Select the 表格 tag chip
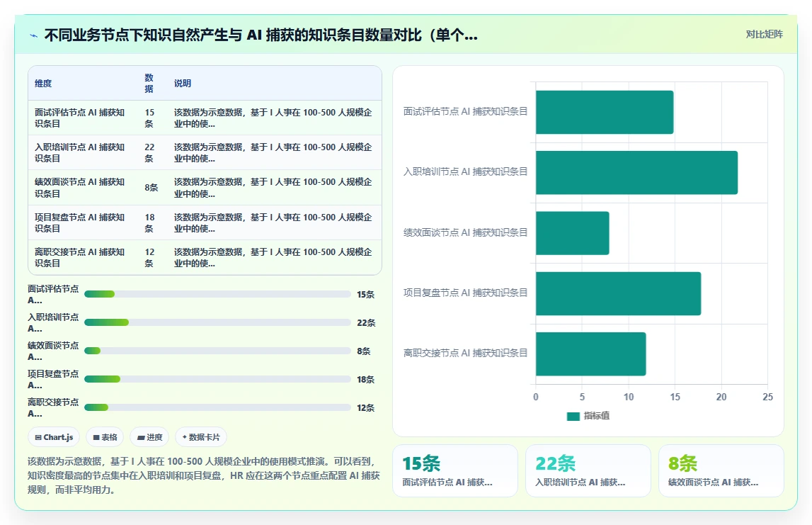This screenshot has height=525, width=812. [105, 437]
